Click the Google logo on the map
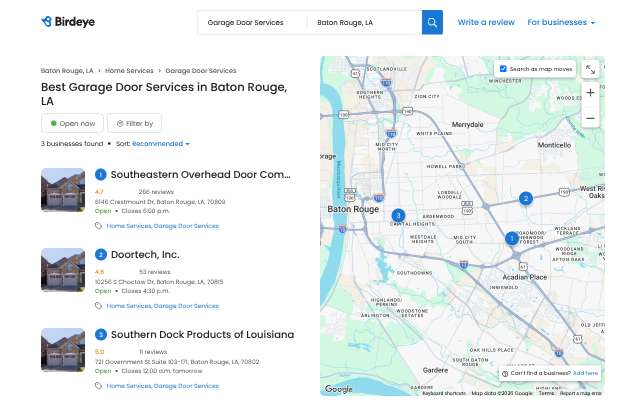 coord(339,389)
